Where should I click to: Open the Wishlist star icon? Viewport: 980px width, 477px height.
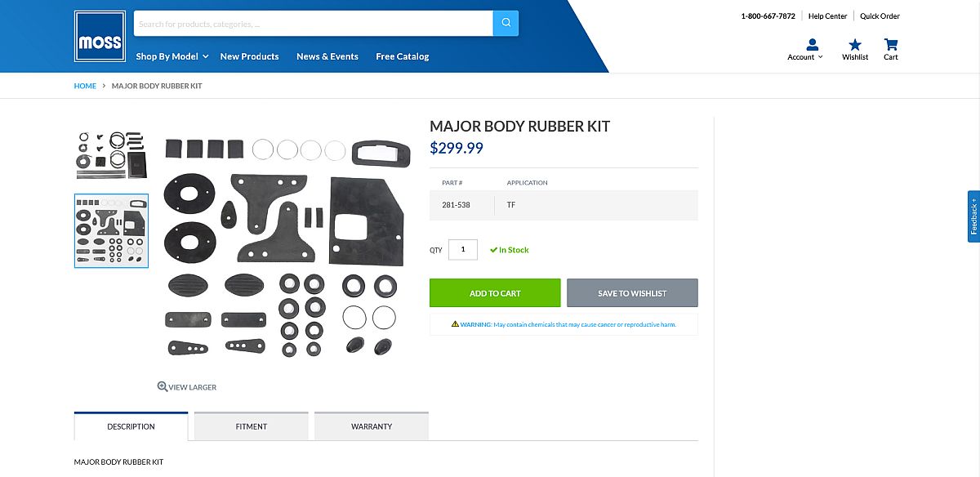click(855, 44)
